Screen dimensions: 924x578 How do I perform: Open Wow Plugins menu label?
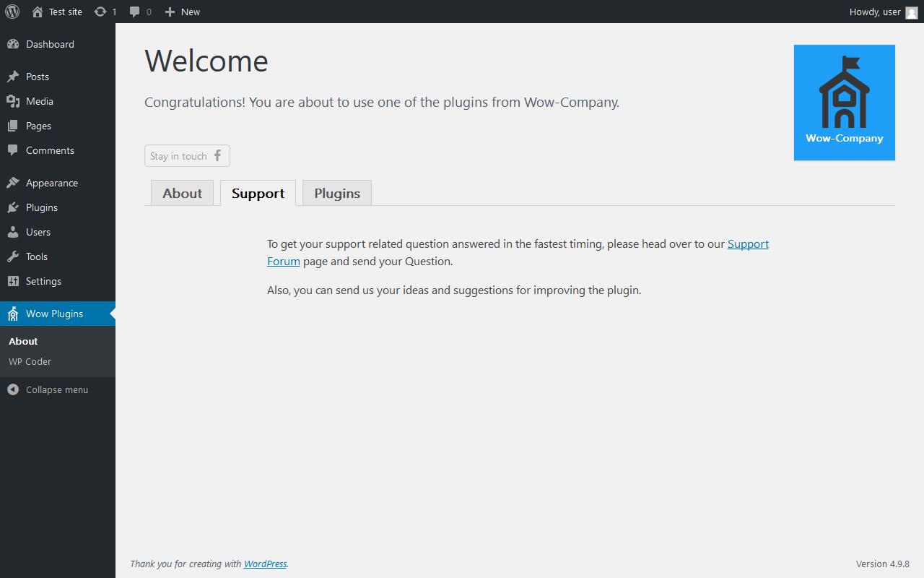pos(55,314)
